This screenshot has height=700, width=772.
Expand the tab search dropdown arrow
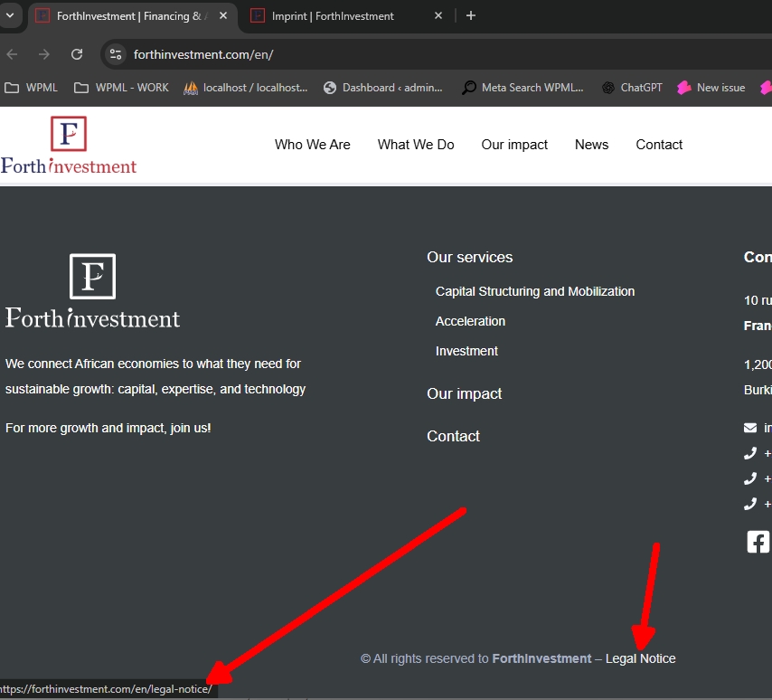[x=11, y=15]
